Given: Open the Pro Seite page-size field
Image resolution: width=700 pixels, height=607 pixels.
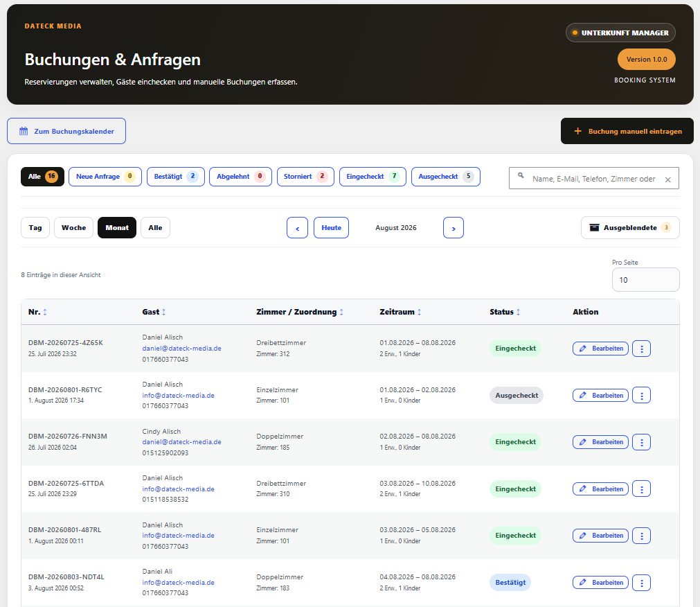Looking at the screenshot, I should pyautogui.click(x=645, y=280).
